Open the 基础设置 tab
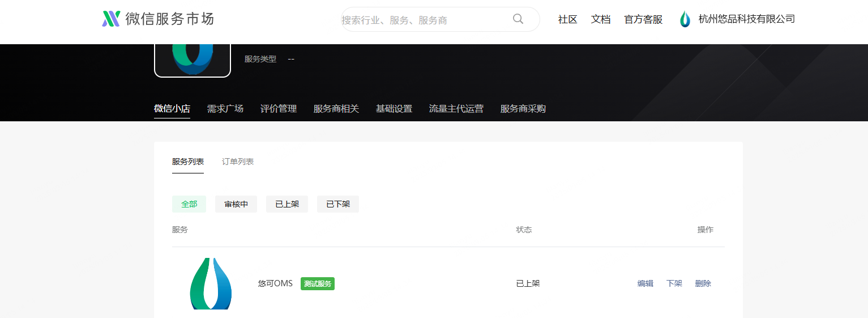This screenshot has width=868, height=318. coord(394,109)
